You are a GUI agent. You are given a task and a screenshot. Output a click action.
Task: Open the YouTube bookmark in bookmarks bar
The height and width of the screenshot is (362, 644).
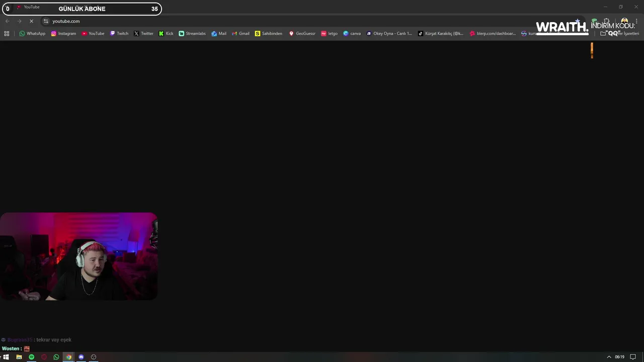[93, 34]
